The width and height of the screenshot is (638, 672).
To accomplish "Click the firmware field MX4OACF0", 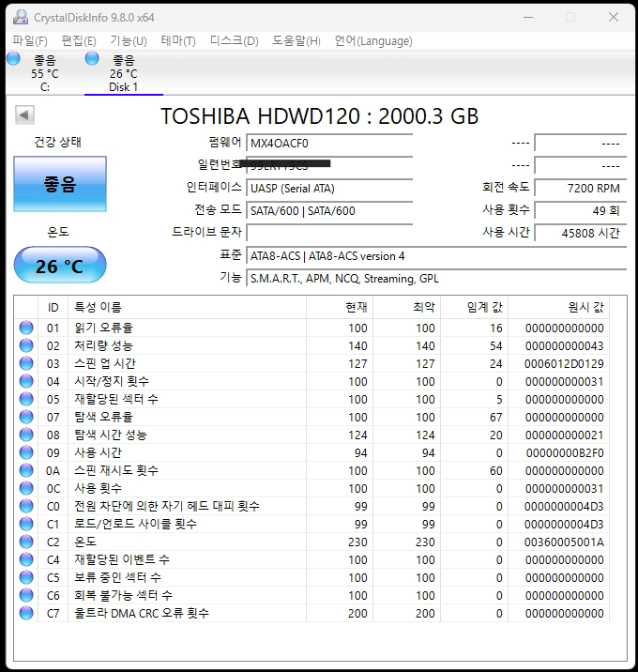I will 329,144.
